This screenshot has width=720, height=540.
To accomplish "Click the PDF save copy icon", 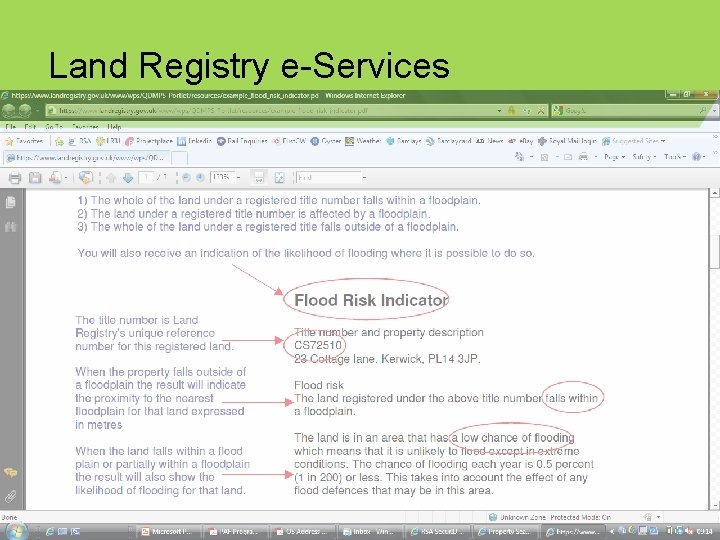I will [x=35, y=178].
